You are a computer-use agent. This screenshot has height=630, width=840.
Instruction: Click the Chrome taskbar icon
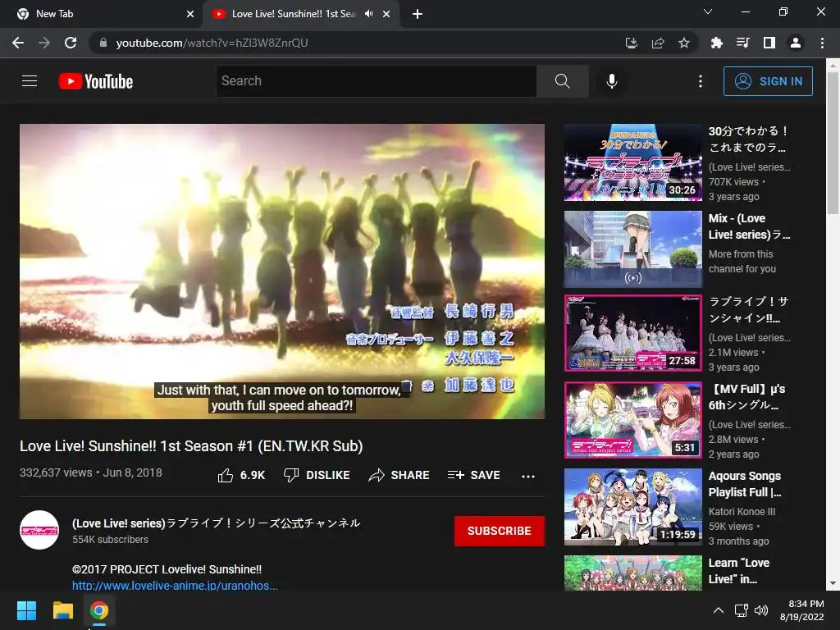(x=98, y=610)
